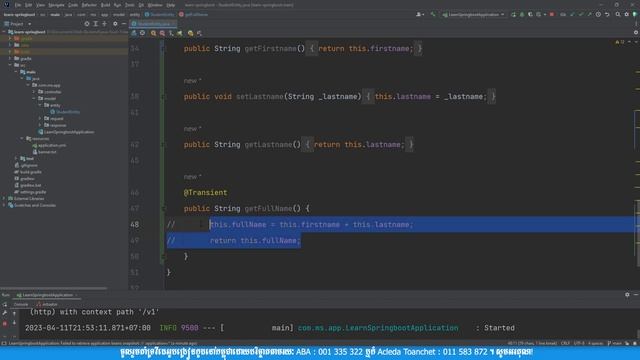Click the Rerun icon in the Run panel
The height and width of the screenshot is (360, 640).
(x=5, y=304)
